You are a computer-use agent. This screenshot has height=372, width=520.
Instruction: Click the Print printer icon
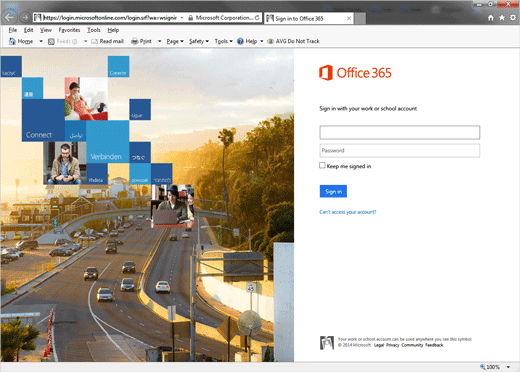(135, 41)
